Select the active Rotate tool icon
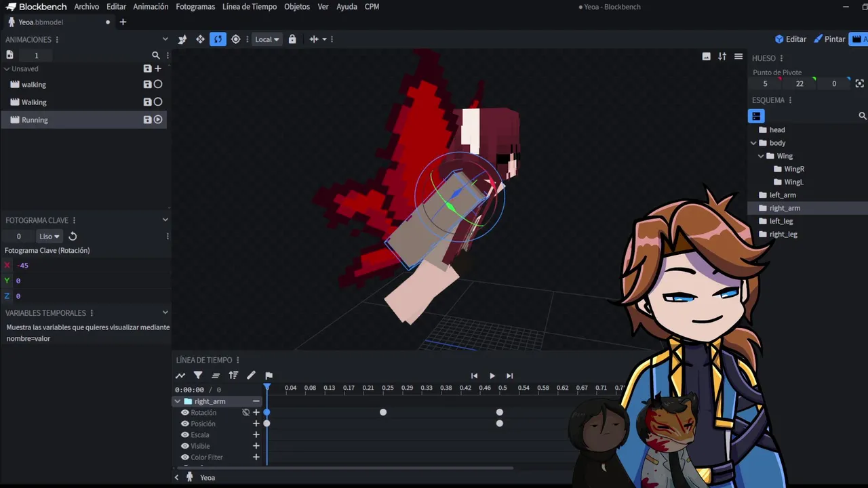The image size is (868, 488). pos(218,39)
